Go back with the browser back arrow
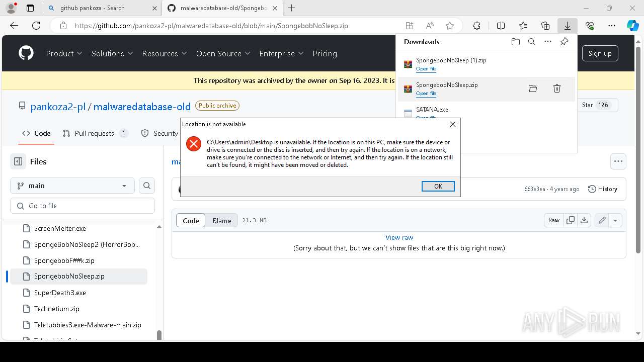 [14, 26]
